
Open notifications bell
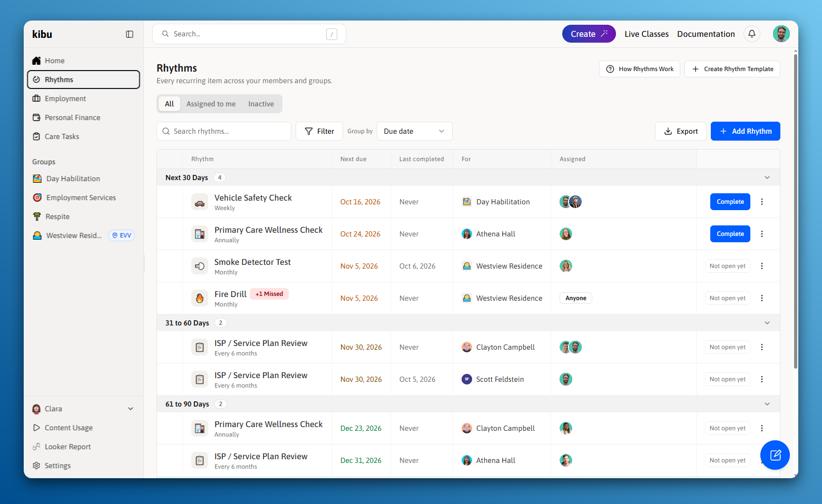(x=752, y=34)
